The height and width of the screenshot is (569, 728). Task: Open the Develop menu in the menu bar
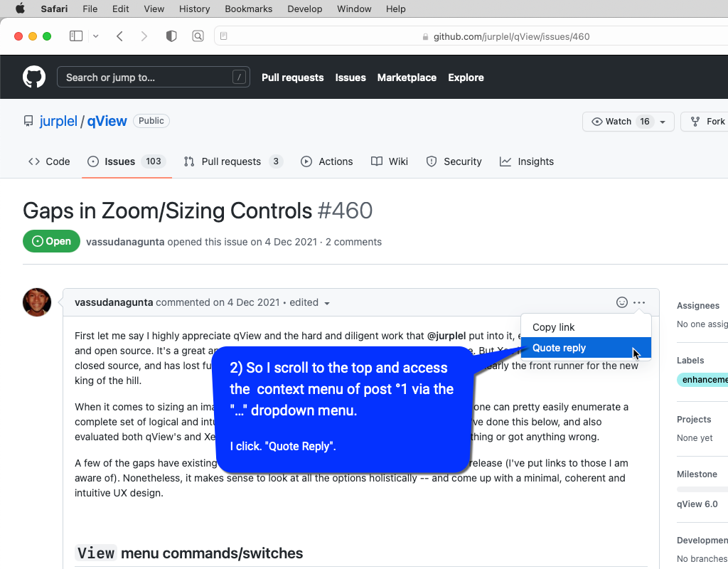(304, 9)
